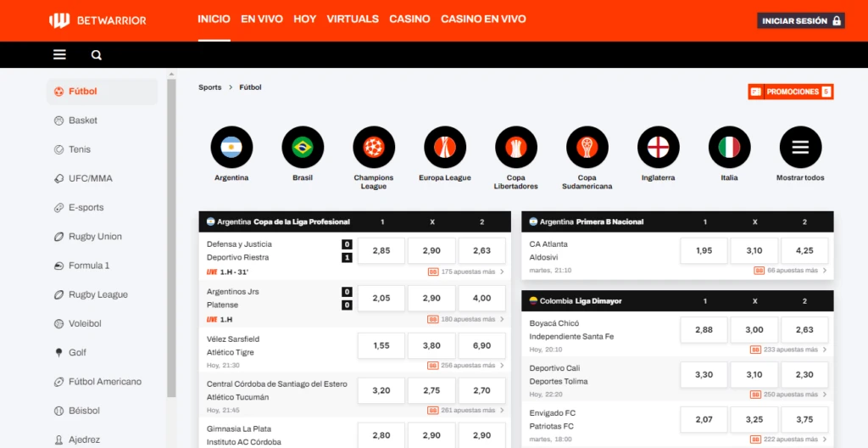
Task: Click the lock icon on Iniciar Sesión
Action: pos(837,21)
